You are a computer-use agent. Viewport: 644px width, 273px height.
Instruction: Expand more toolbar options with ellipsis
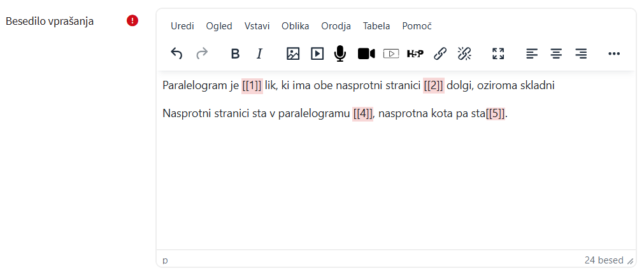coord(614,54)
